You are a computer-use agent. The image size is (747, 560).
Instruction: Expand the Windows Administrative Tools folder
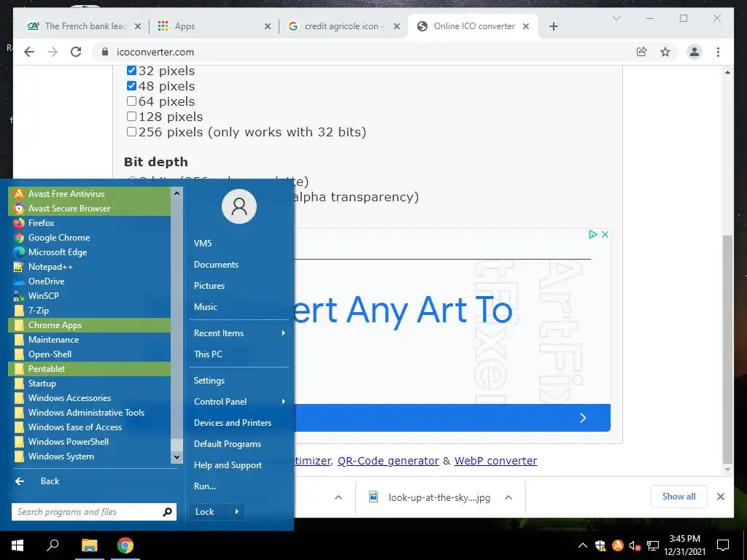pos(89,413)
